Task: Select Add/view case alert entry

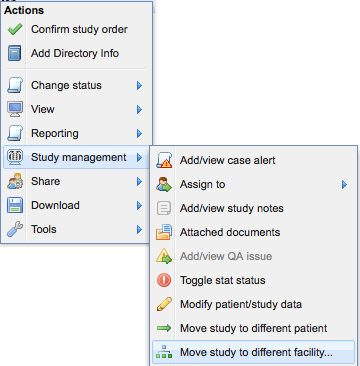Action: coord(253,160)
